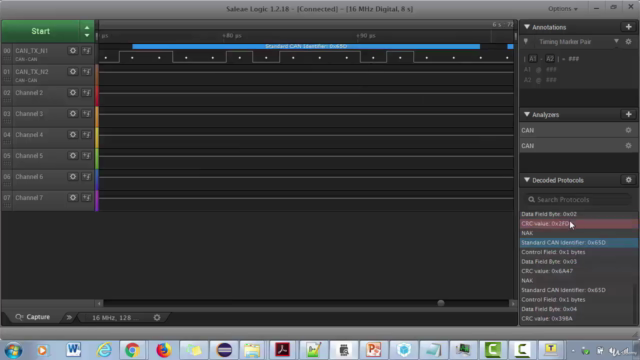The width and height of the screenshot is (640, 360).
Task: Open trigger settings for Channel 6
Action: tap(87, 177)
